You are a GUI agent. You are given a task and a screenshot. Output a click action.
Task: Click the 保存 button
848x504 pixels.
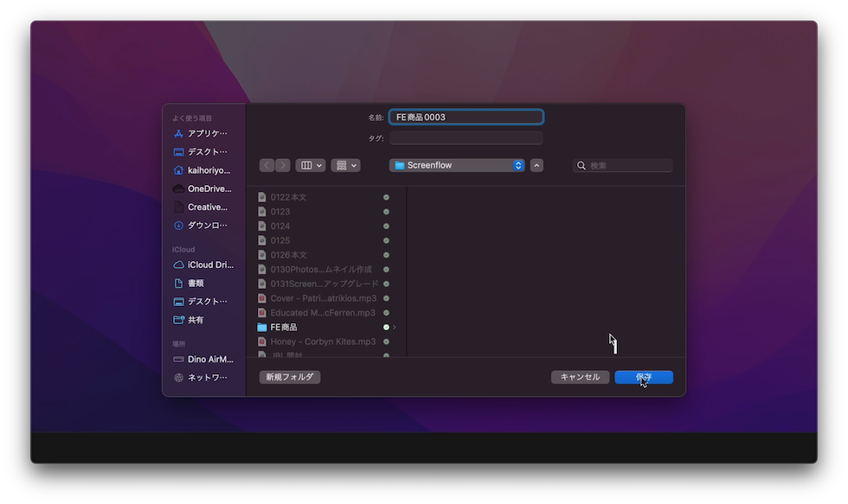(643, 377)
